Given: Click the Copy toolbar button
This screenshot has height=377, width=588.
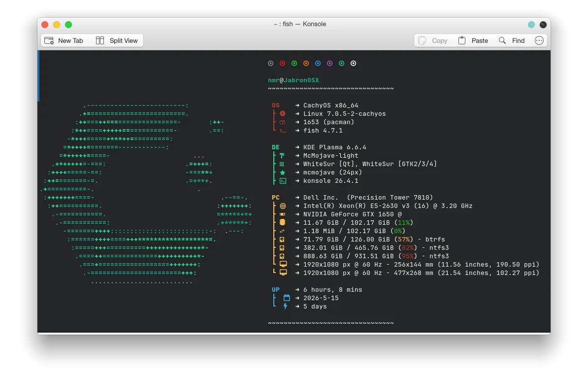Looking at the screenshot, I should tap(433, 40).
